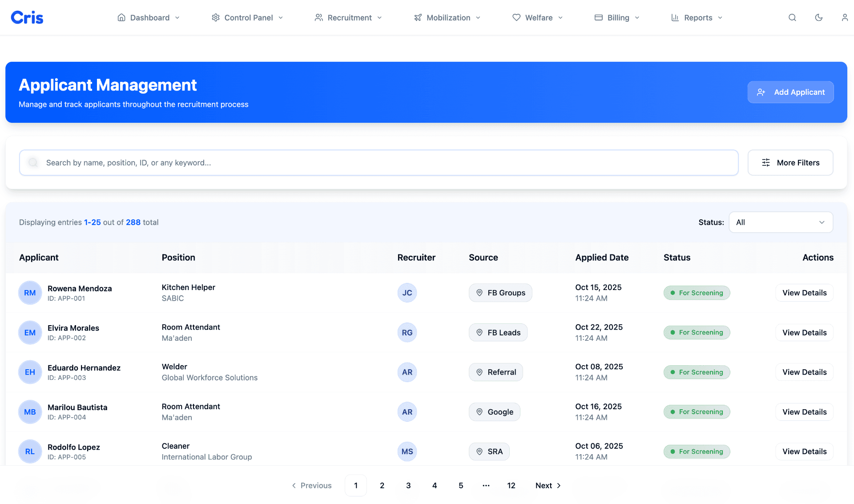Screen dimensions: 854x504
Task: Select current page 1
Action: (x=356, y=485)
